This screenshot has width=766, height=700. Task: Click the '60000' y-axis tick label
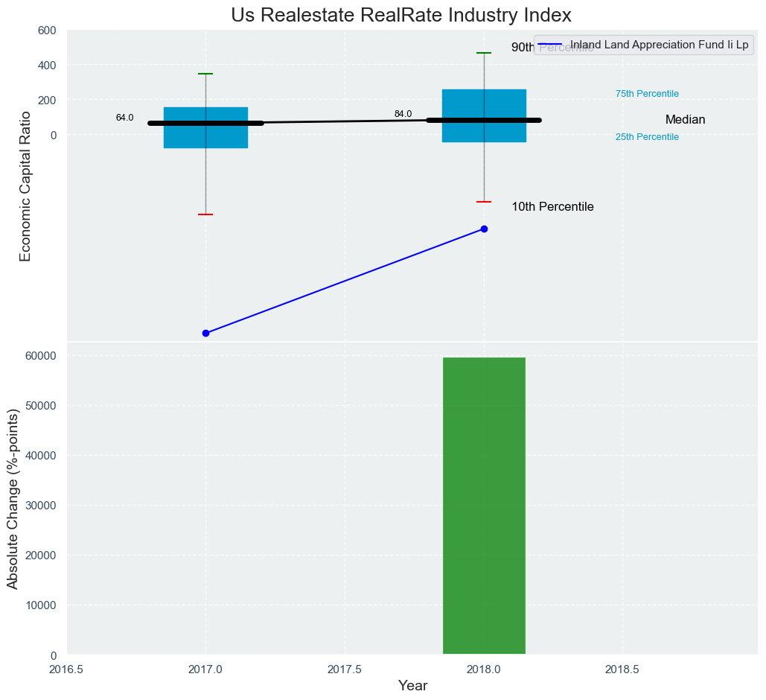pyautogui.click(x=43, y=356)
